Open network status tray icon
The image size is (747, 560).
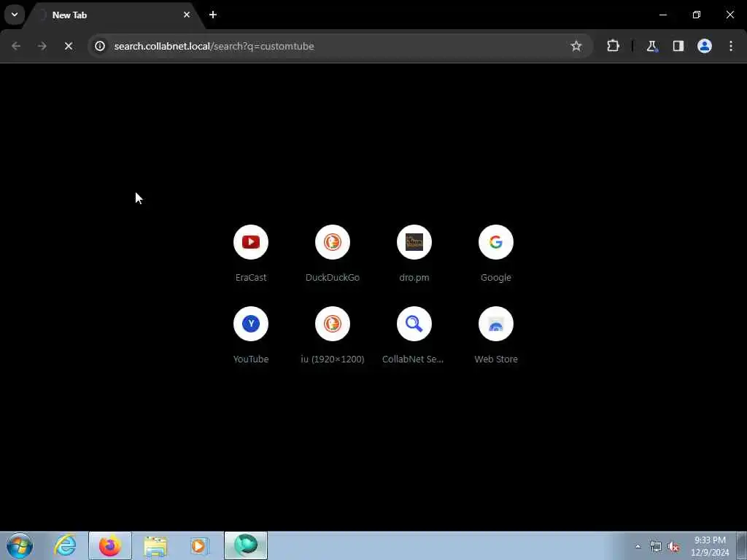[x=656, y=547]
